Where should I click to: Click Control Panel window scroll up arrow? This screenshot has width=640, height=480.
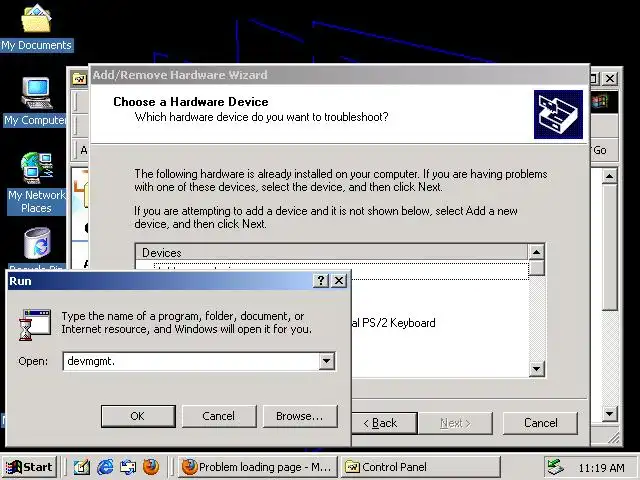click(x=609, y=176)
